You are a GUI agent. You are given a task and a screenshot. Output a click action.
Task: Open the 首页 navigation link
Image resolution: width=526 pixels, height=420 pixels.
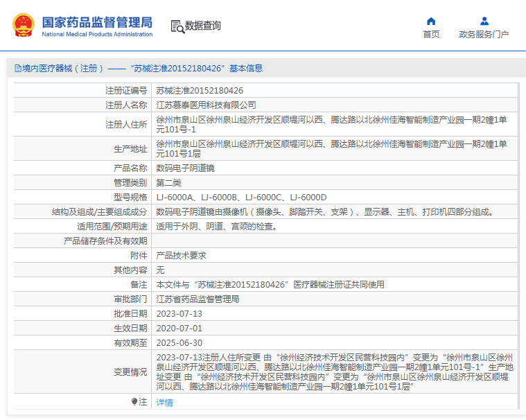[431, 35]
